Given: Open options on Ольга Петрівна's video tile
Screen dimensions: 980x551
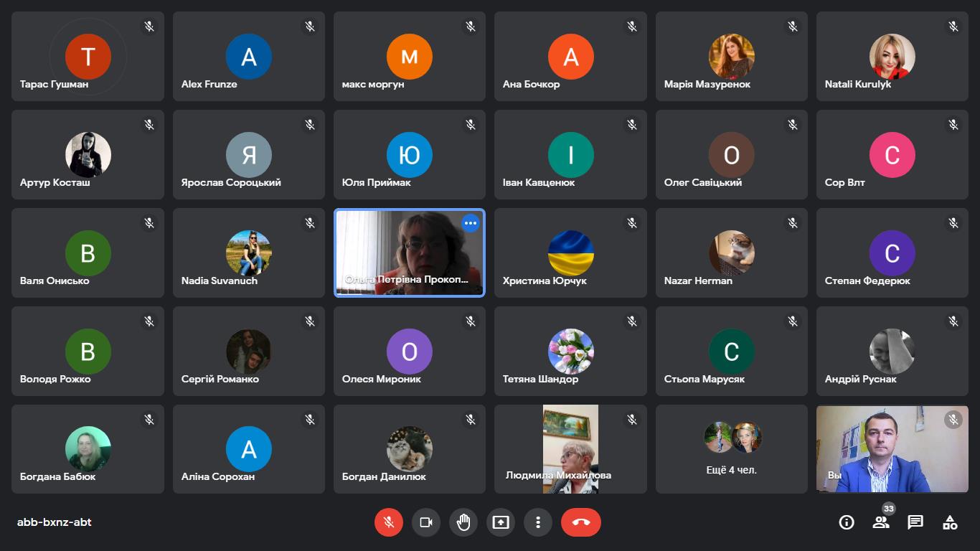Looking at the screenshot, I should (470, 224).
